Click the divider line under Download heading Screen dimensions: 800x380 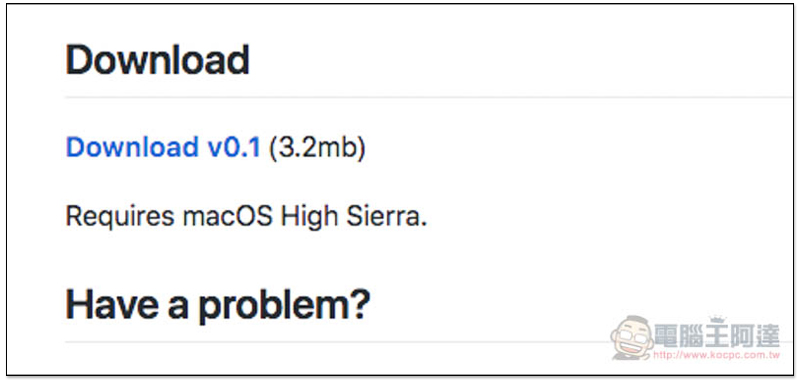pyautogui.click(x=429, y=96)
